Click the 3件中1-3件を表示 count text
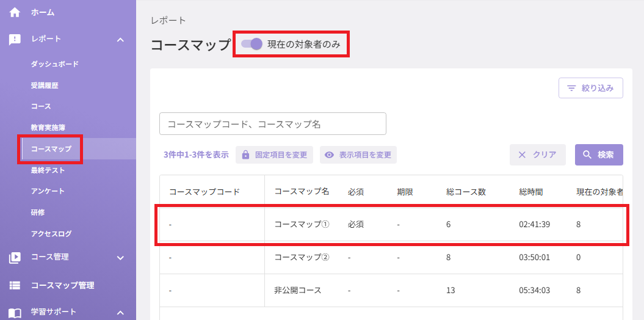The height and width of the screenshot is (320, 644). point(196,155)
